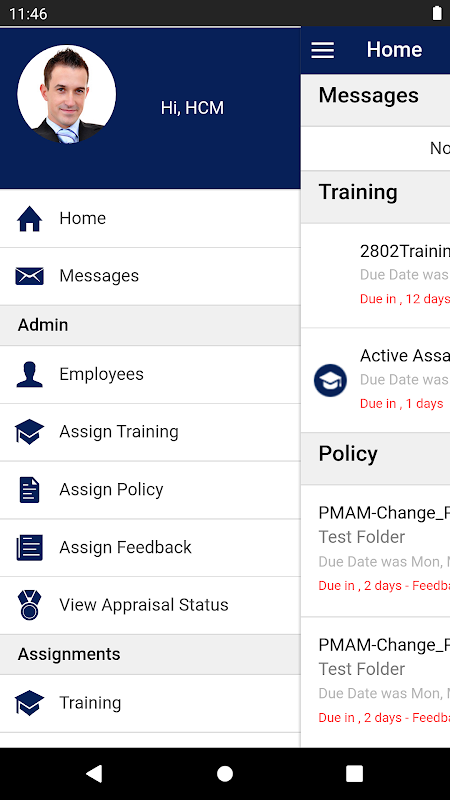Open the first PMAM-Change policy item
The image size is (450, 800).
[x=376, y=551]
